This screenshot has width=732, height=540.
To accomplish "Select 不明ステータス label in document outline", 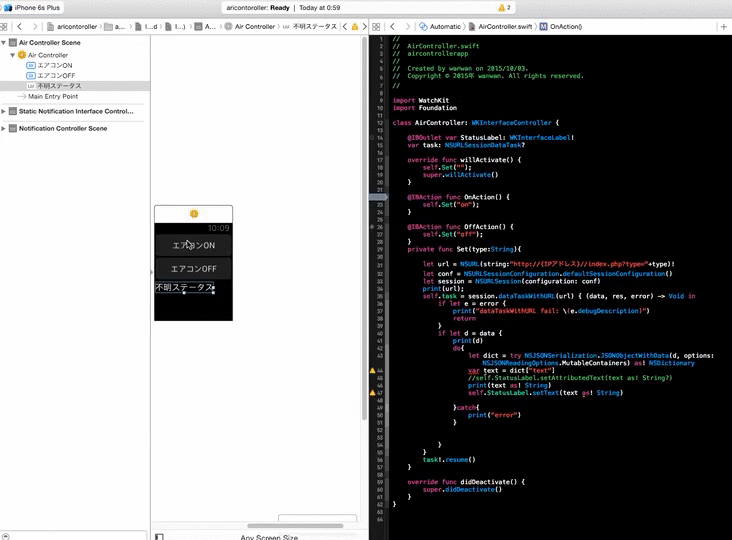I will click(75, 86).
